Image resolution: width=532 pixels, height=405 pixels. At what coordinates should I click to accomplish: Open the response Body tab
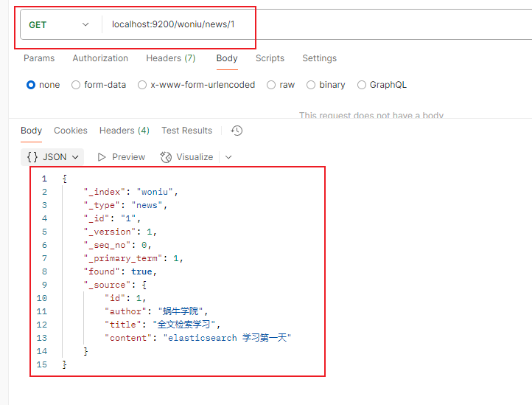(x=31, y=131)
